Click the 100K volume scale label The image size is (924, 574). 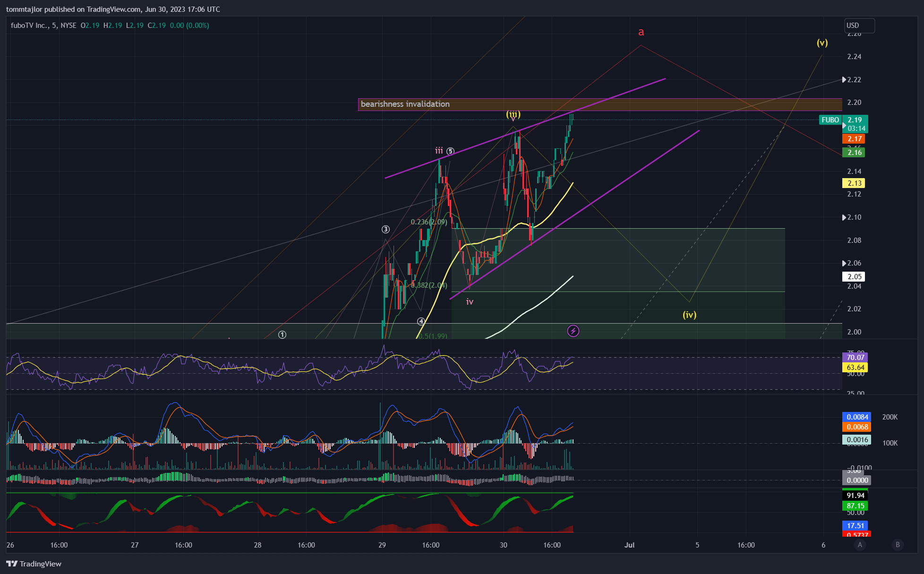[890, 443]
